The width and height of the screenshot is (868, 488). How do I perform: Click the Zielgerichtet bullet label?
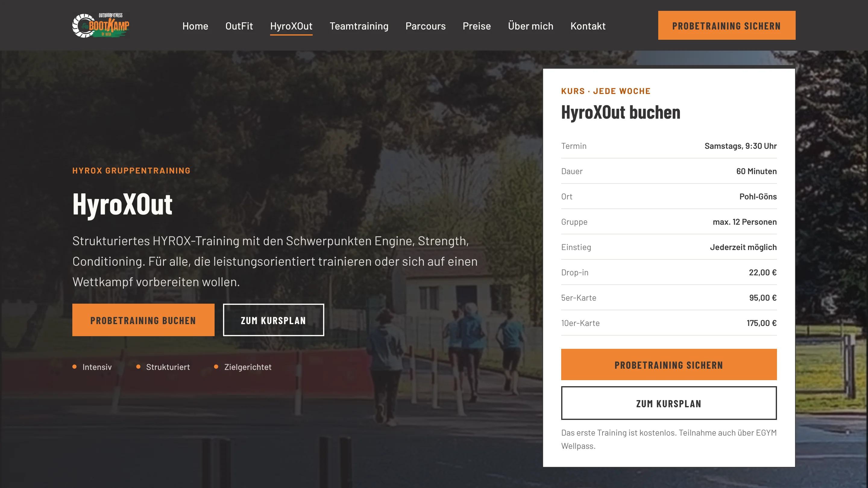tap(248, 367)
